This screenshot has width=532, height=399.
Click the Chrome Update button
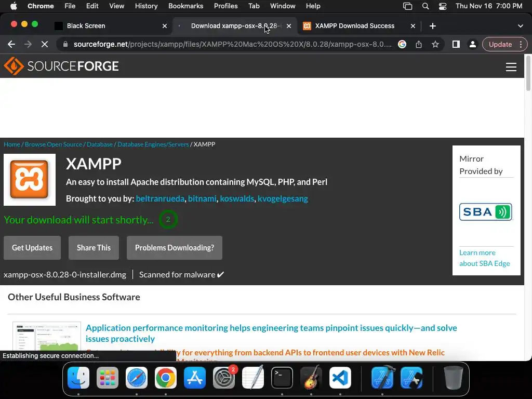pyautogui.click(x=500, y=45)
